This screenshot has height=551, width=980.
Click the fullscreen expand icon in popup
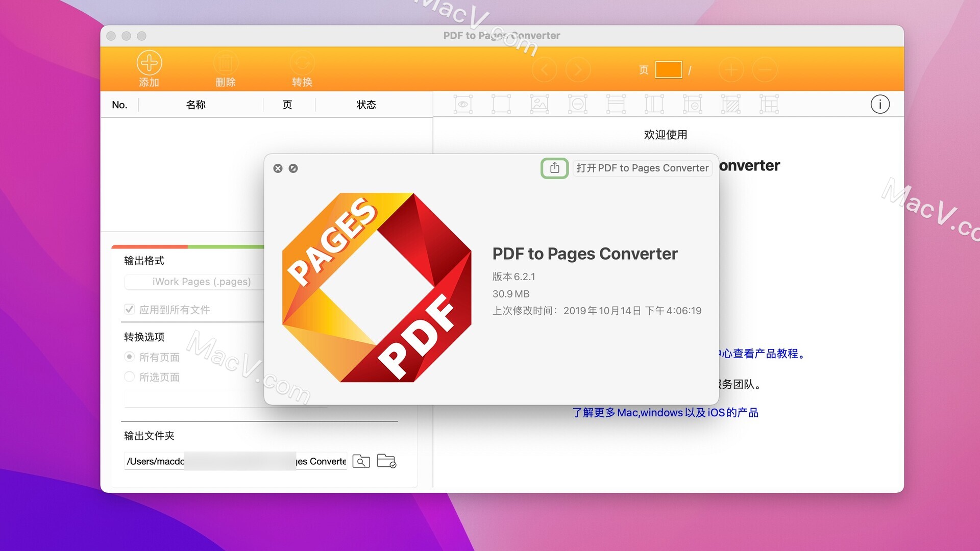(x=293, y=168)
